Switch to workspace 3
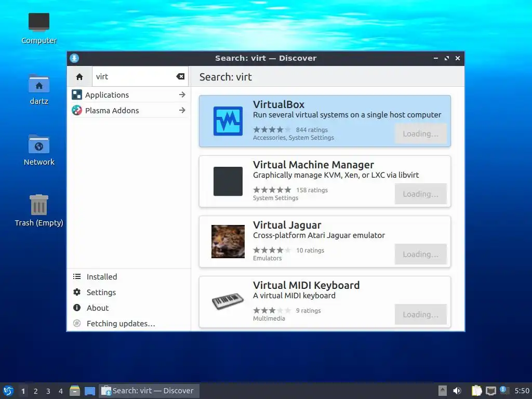Image resolution: width=532 pixels, height=399 pixels. tap(48, 391)
